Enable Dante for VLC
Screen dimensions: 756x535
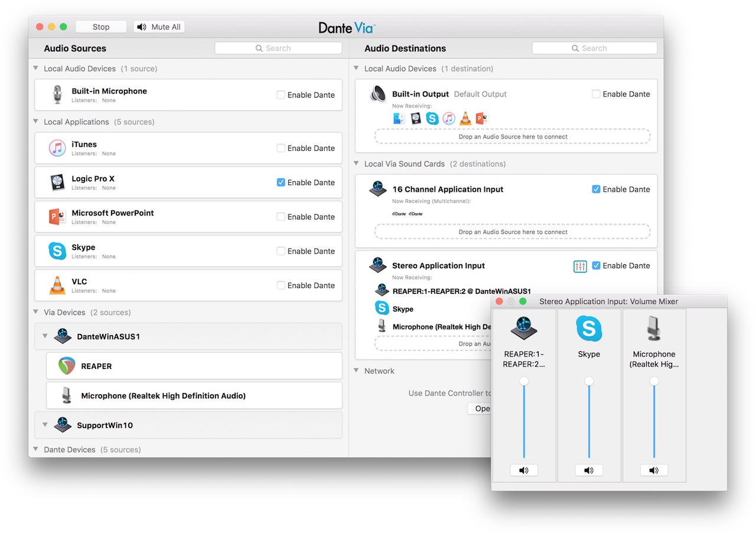coord(281,285)
